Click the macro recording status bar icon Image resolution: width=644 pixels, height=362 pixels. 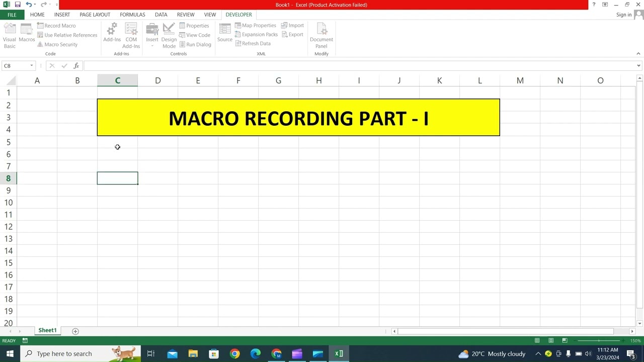point(25,341)
